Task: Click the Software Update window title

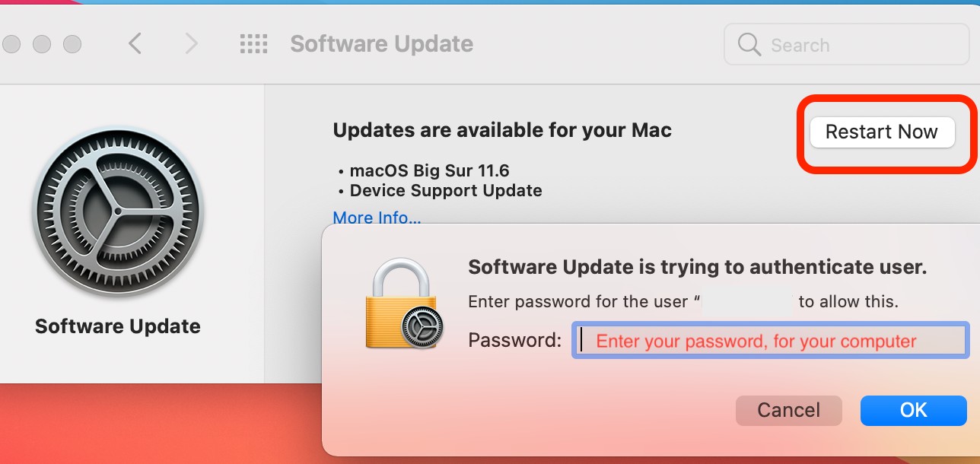Action: (381, 44)
